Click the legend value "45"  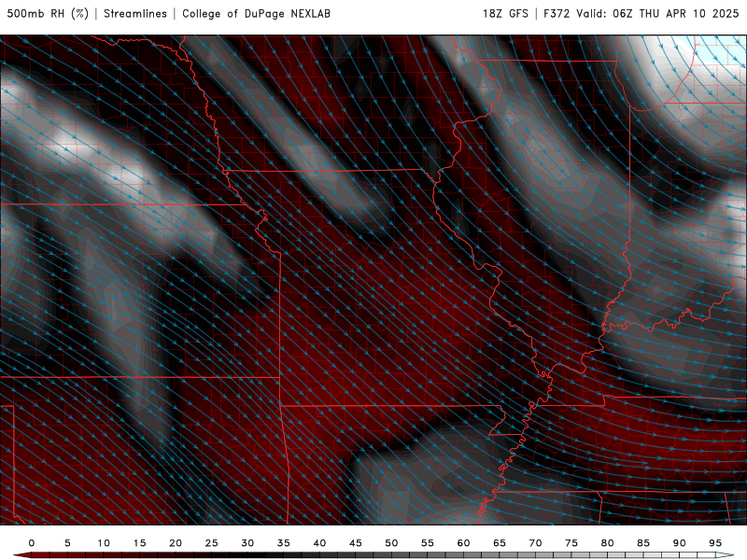pos(356,543)
